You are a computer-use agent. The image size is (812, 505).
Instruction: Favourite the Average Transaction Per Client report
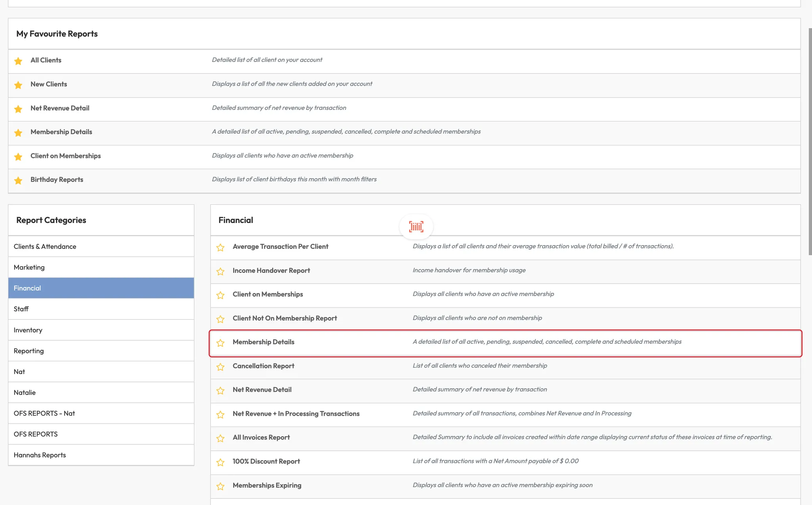pyautogui.click(x=220, y=248)
